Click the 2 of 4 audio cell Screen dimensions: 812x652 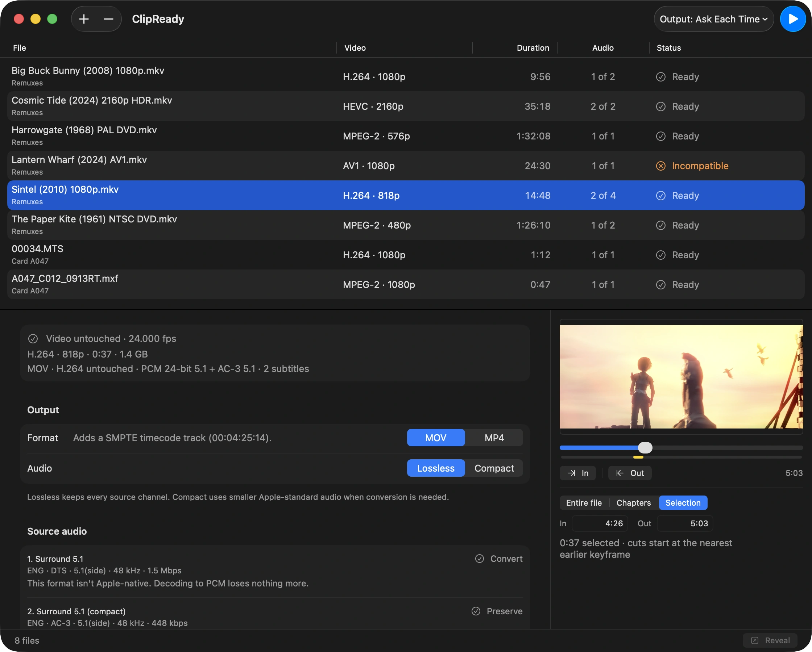[603, 196]
